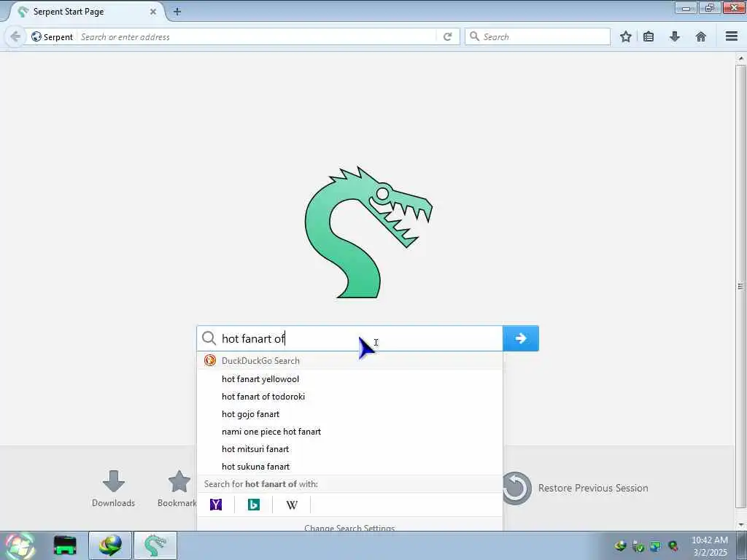Select suggestion 'hot mitsuri fanart'
Image resolution: width=747 pixels, height=560 pixels.
click(x=349, y=449)
